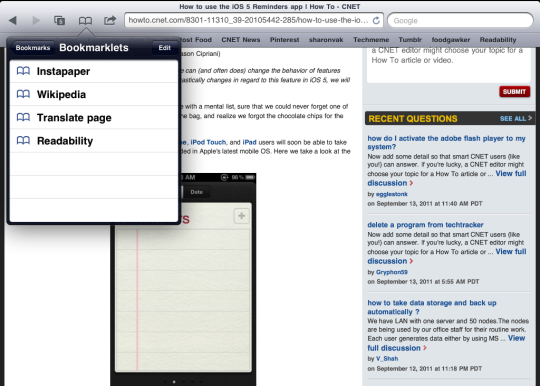Focus the Google search field
The height and width of the screenshot is (386, 540).
(460, 21)
